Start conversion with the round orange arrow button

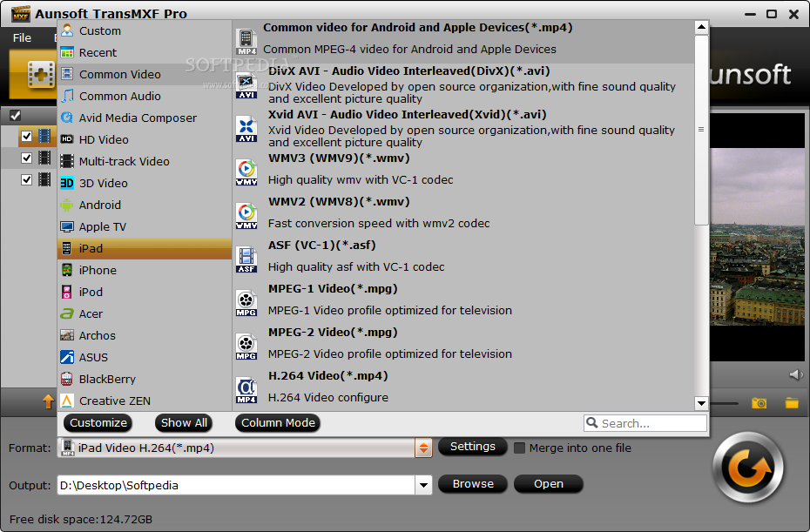[748, 468]
